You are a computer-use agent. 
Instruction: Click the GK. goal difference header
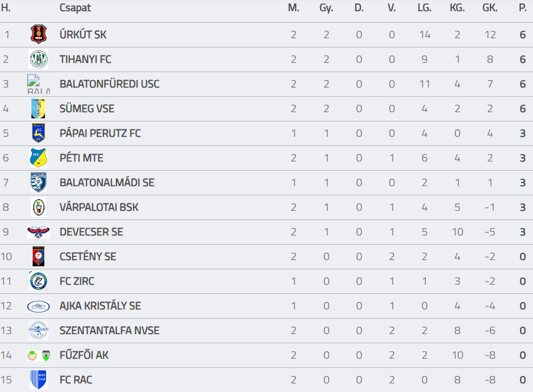pyautogui.click(x=490, y=8)
